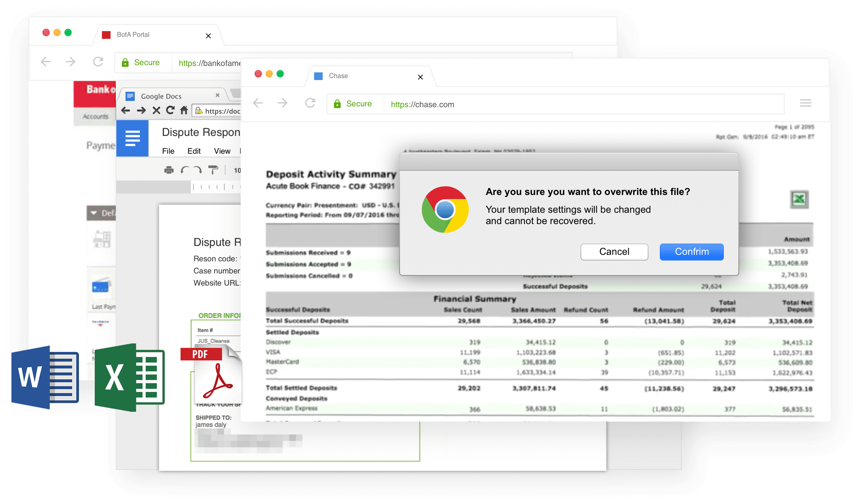The width and height of the screenshot is (859, 504).
Task: Click the Bank of America logo
Action: coord(95,94)
